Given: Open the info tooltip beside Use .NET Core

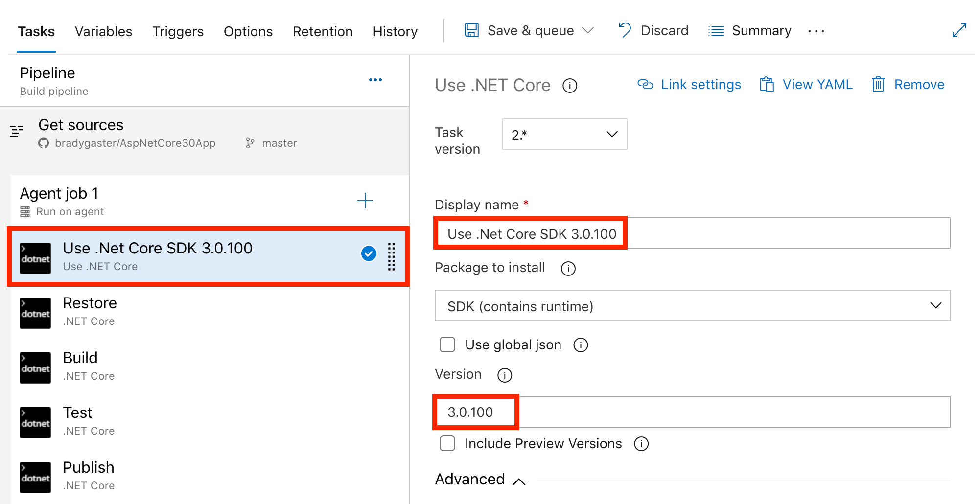Looking at the screenshot, I should point(569,86).
